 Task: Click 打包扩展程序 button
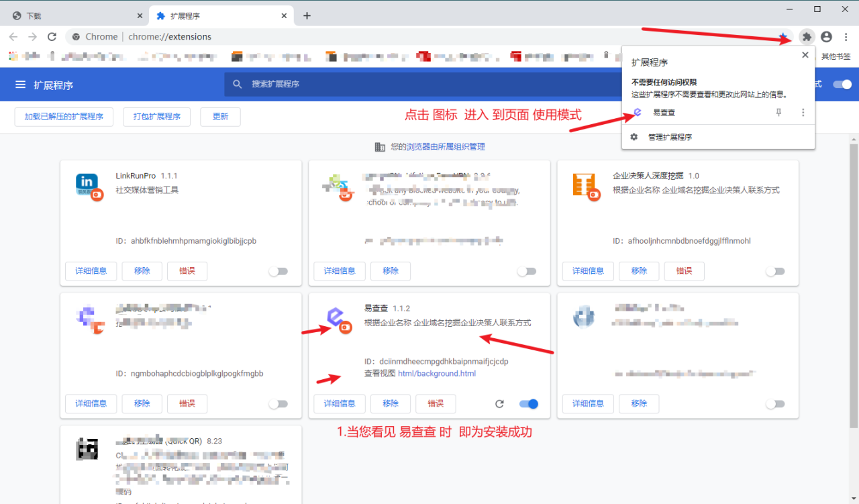tap(157, 116)
